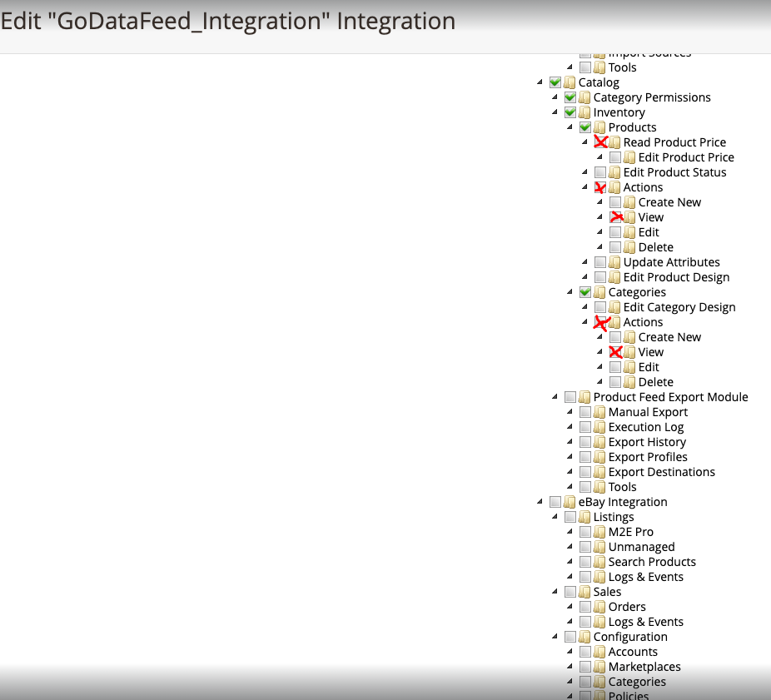Click the Product Feed Export Module folder icon
The image size is (771, 700).
(584, 397)
